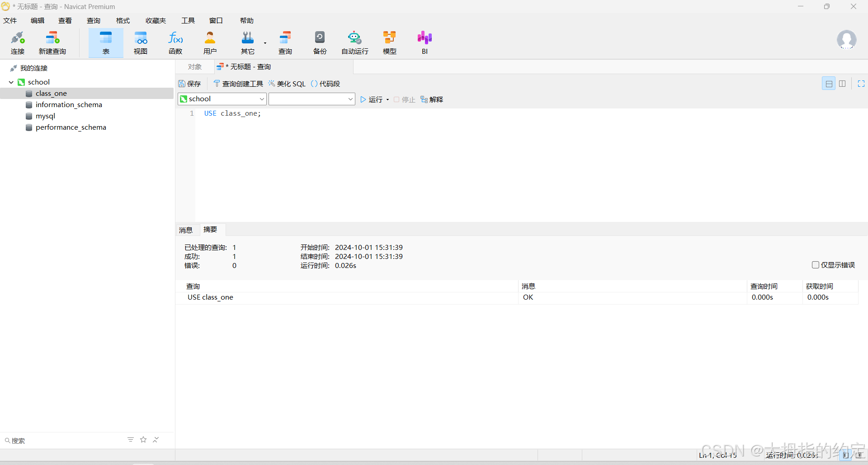
Task: Toggle full screen editor mode icon
Action: (x=861, y=84)
